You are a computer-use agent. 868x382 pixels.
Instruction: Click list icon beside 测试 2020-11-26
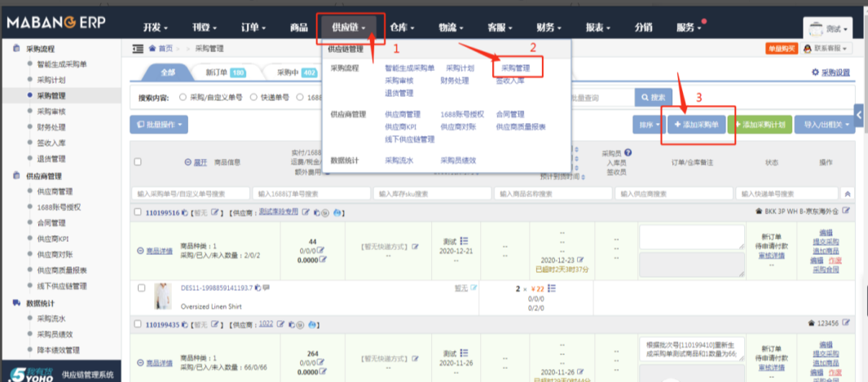point(464,352)
